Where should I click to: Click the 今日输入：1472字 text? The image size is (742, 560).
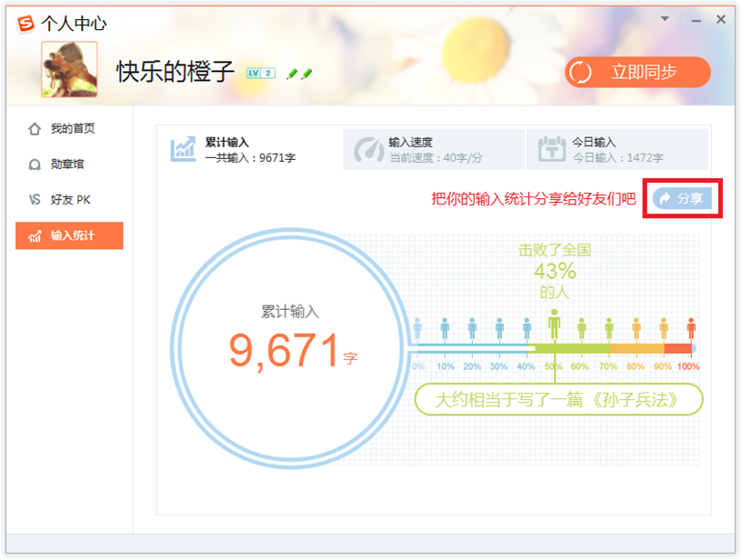pos(618,158)
